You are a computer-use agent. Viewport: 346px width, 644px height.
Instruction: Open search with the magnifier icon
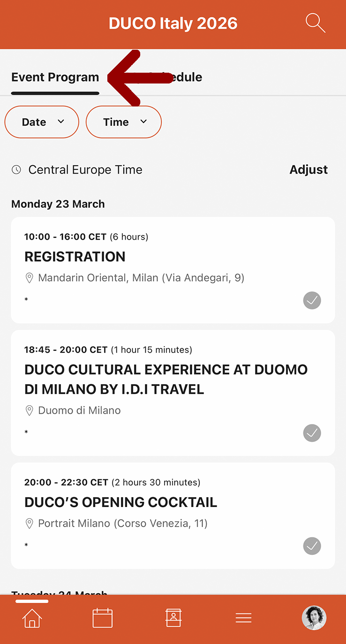point(315,23)
